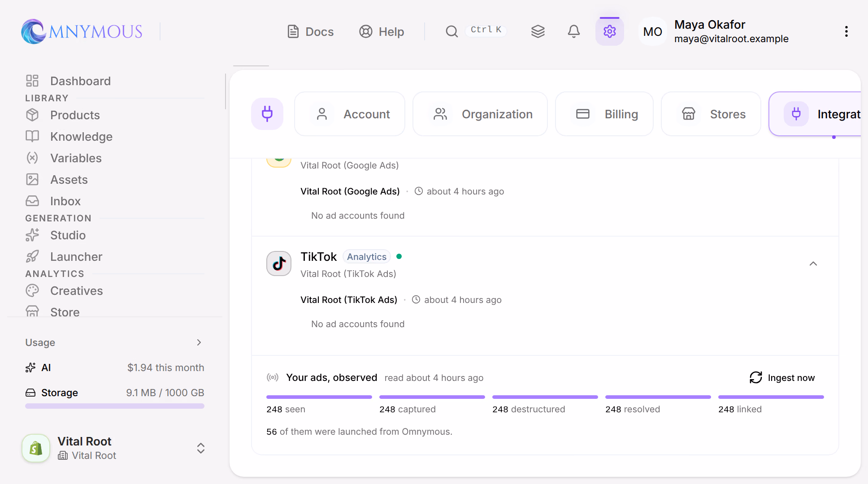The height and width of the screenshot is (484, 868).
Task: Select the Integrations tab
Action: tap(815, 114)
